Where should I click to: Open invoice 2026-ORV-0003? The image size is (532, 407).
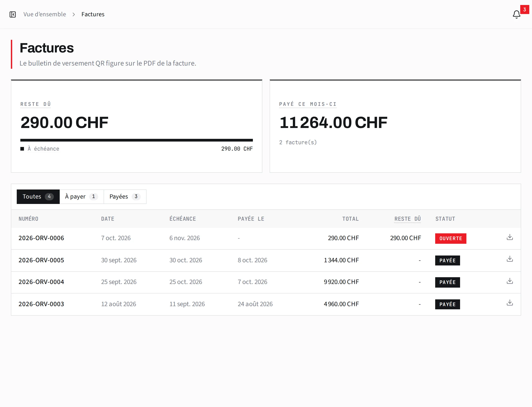[41, 304]
